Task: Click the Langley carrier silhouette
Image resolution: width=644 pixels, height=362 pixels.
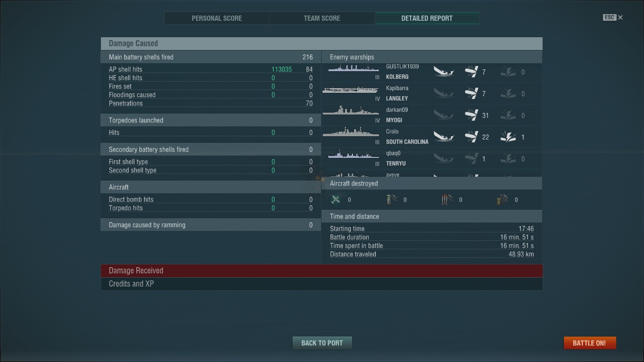Action: [x=350, y=90]
